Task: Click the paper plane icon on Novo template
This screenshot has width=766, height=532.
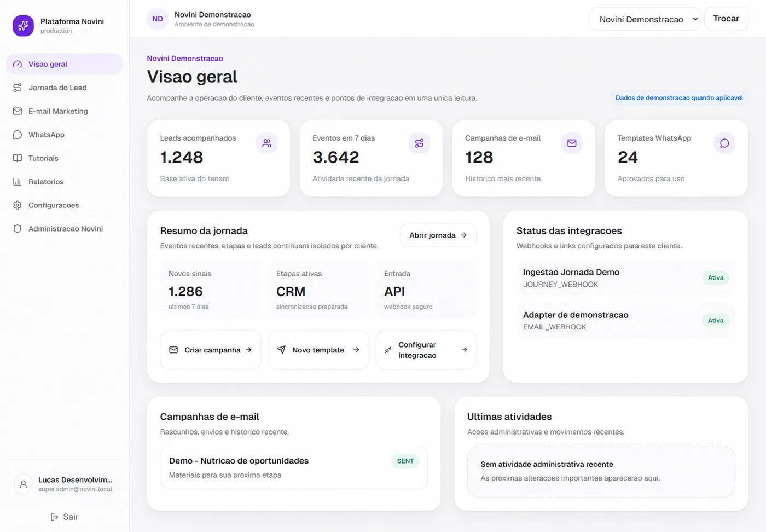Action: 281,350
